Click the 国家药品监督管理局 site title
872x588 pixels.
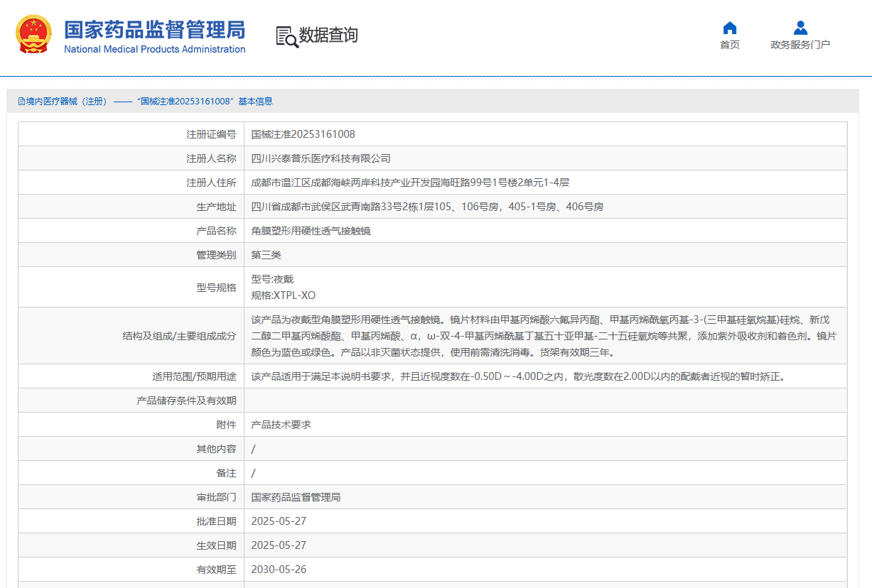click(x=154, y=29)
